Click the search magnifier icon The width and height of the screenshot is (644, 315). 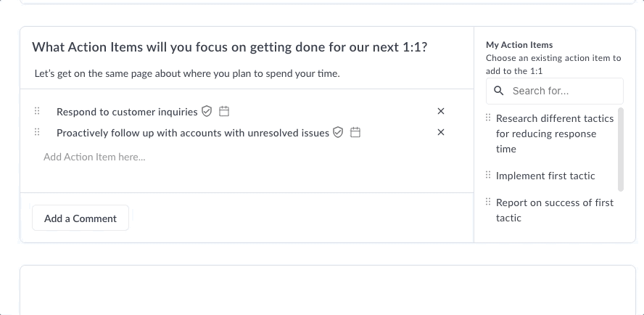499,91
